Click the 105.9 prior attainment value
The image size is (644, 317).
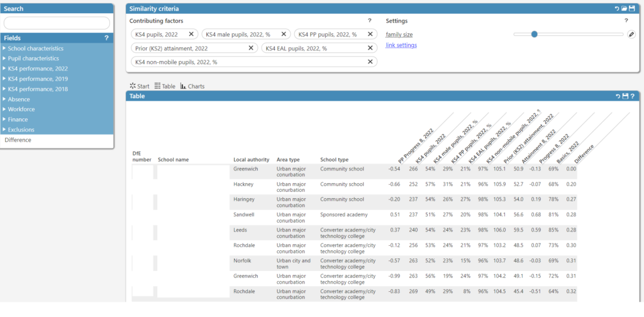point(500,184)
